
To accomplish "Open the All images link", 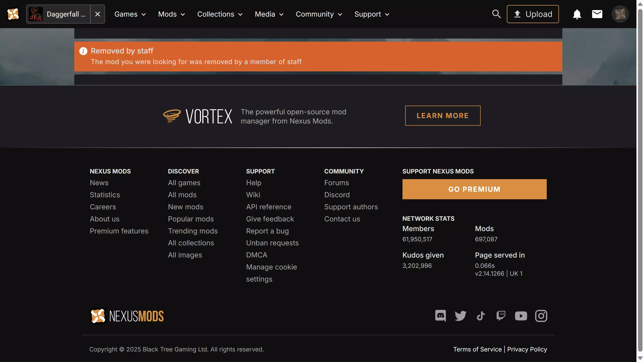I will click(x=185, y=255).
